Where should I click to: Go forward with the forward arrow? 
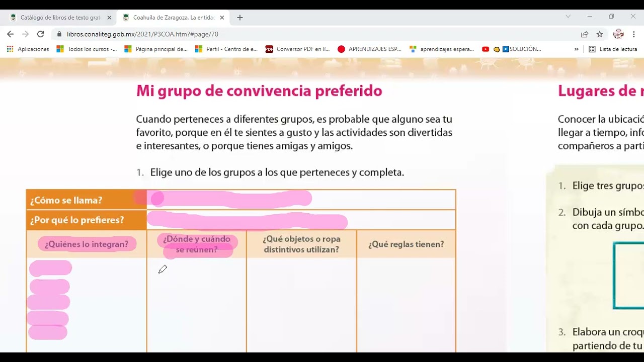point(26,34)
